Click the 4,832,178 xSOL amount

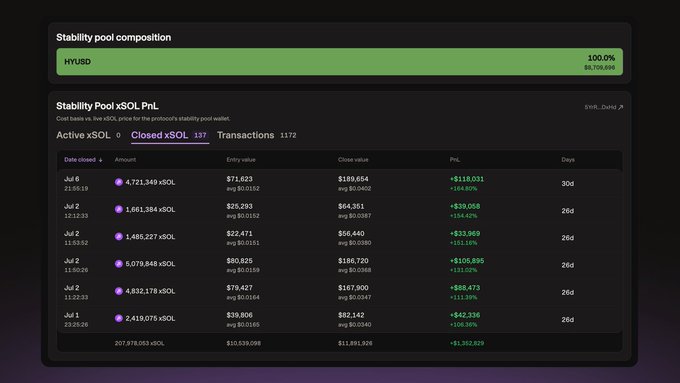(150, 291)
